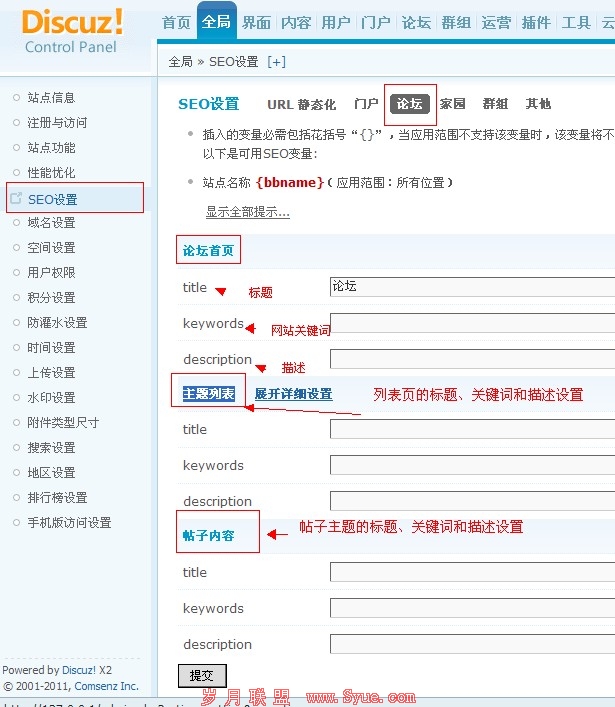Screen dimensions: 615x707
Task: Open 防灌水设置 in the sidebar
Action: click(57, 323)
